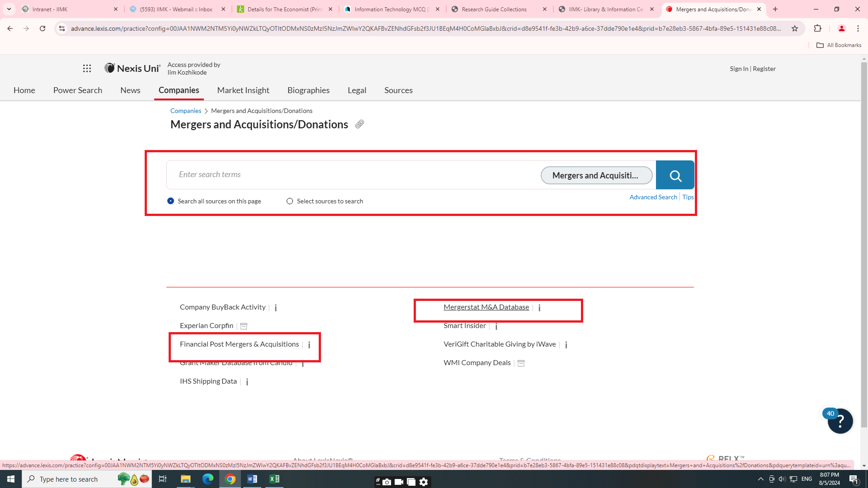This screenshot has height=488, width=868.
Task: Click archive icon beside Experian Corpfin
Action: pos(244,326)
